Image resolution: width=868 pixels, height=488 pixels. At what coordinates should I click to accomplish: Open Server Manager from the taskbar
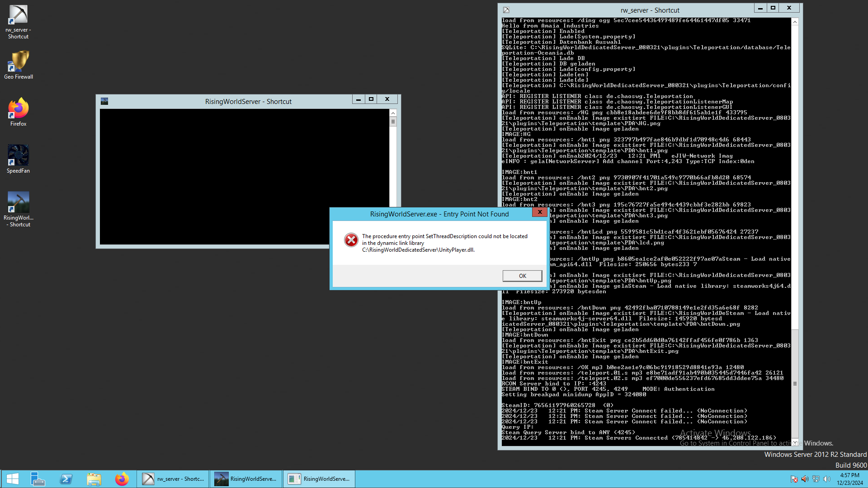click(x=38, y=479)
